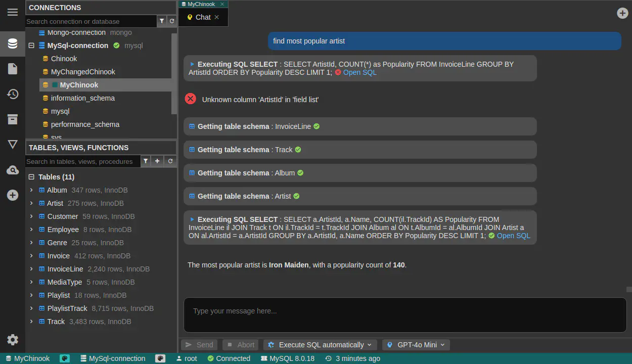Viewport: 632px width, 364px height.
Task: Click the Abort button
Action: point(240,345)
